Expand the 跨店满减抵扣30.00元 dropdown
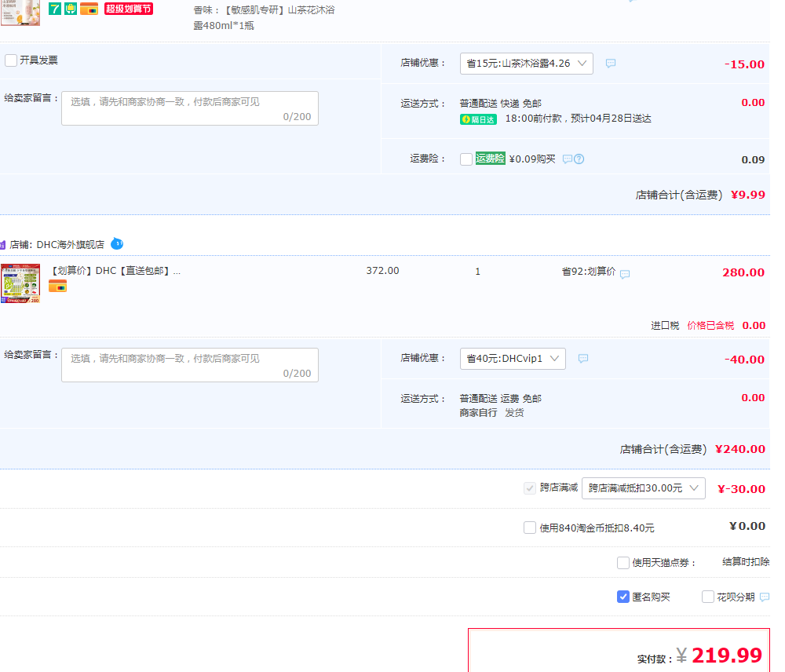785x672 pixels. [x=644, y=488]
